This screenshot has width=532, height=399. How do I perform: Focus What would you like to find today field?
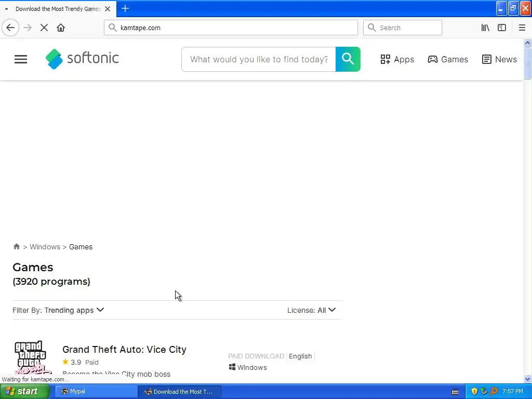pos(259,59)
